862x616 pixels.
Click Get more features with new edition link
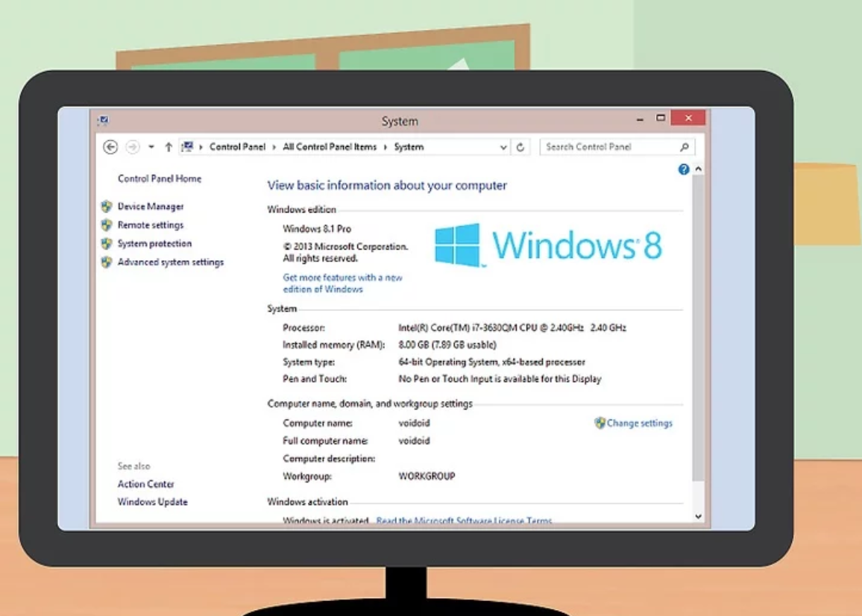click(342, 283)
